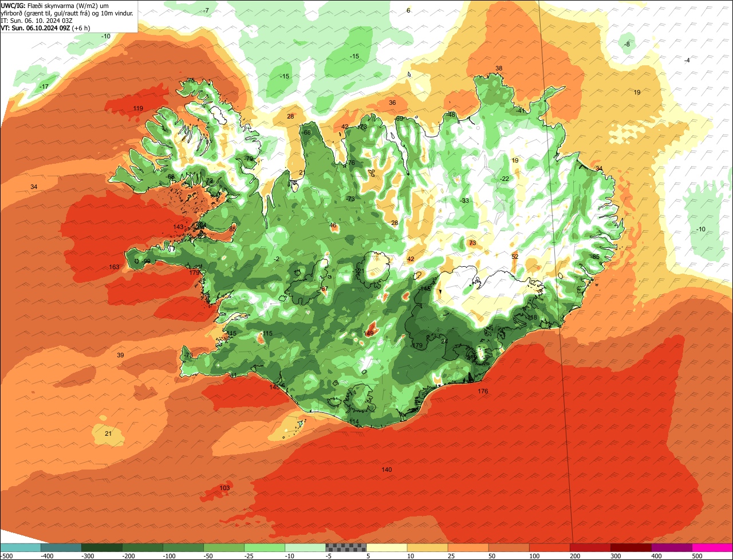
Task: Click the '163' map value
Action: click(114, 267)
